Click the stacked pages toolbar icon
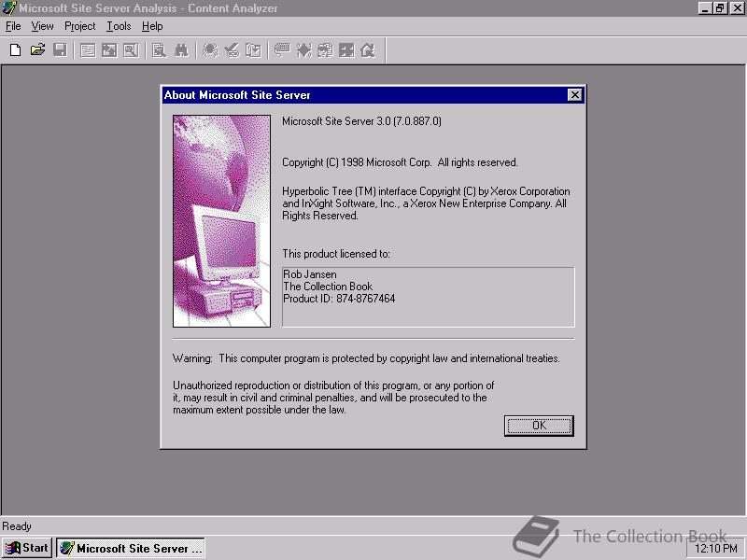Image resolution: width=747 pixels, height=560 pixels. tap(325, 50)
